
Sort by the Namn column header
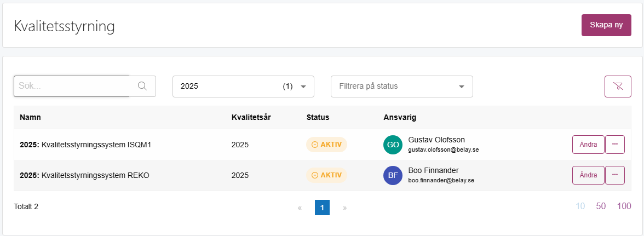(30, 117)
